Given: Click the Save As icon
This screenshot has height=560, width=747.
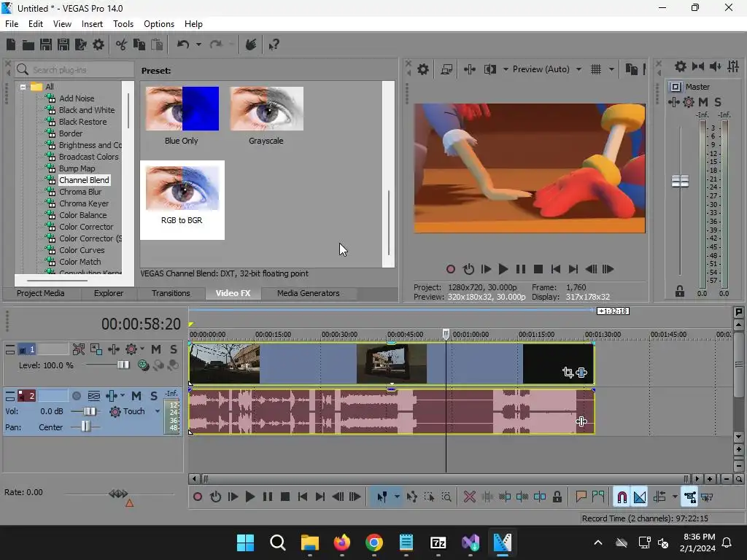Looking at the screenshot, I should pos(63,44).
